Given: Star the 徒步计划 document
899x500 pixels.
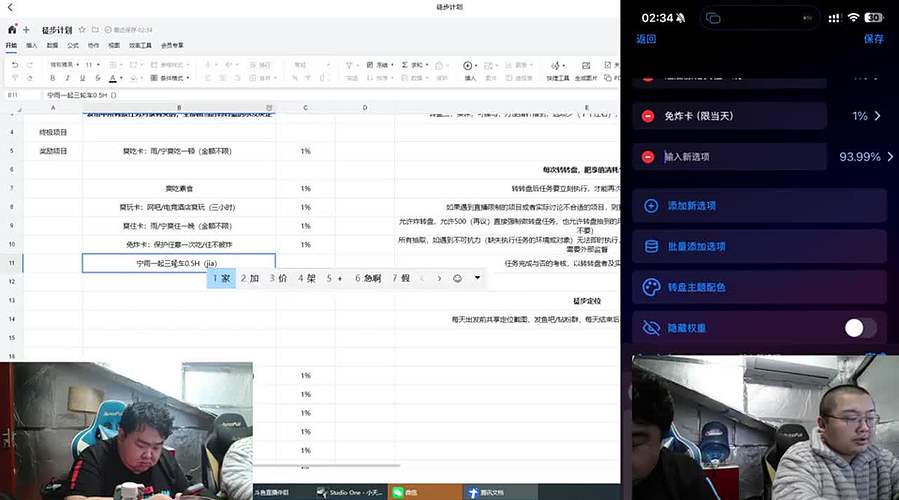Looking at the screenshot, I should pyautogui.click(x=82, y=30).
